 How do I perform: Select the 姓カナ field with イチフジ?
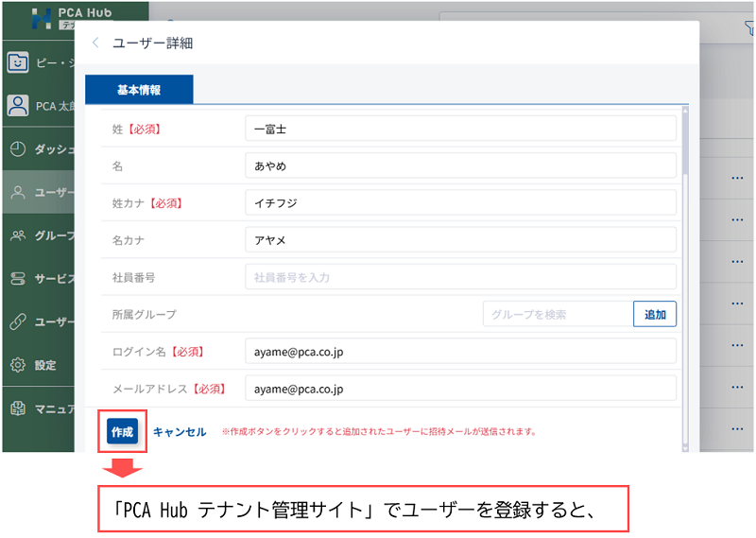pyautogui.click(x=460, y=203)
